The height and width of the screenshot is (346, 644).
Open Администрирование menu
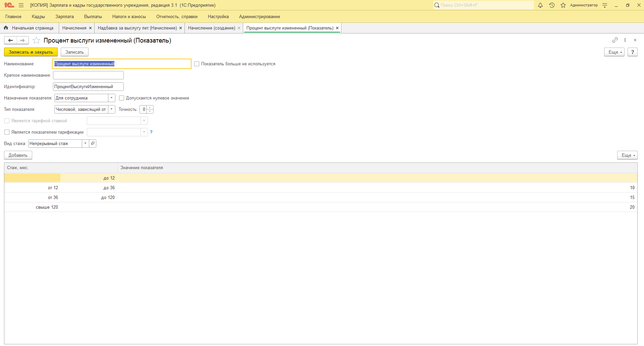(x=260, y=17)
